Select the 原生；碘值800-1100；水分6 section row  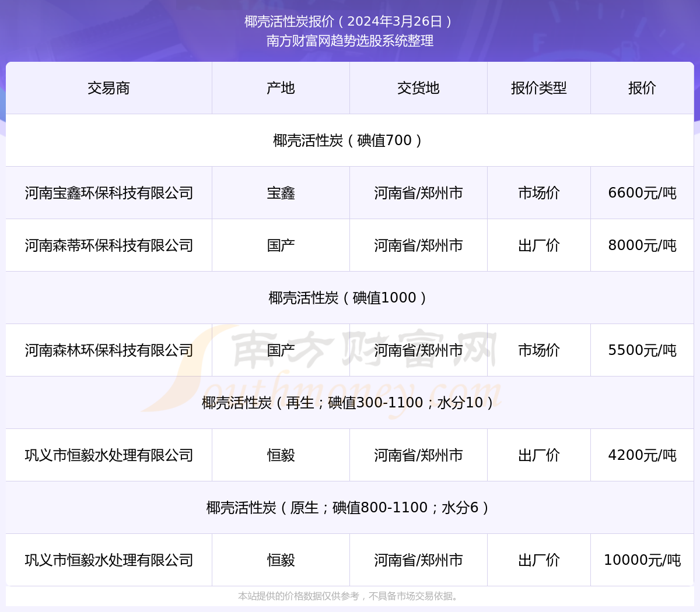350,508
